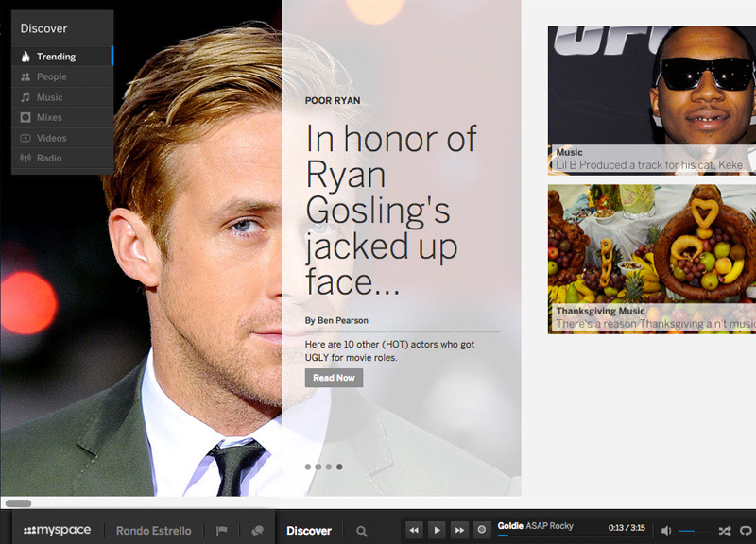This screenshot has height=544, width=756.
Task: Play the current track Goldie
Action: click(437, 530)
